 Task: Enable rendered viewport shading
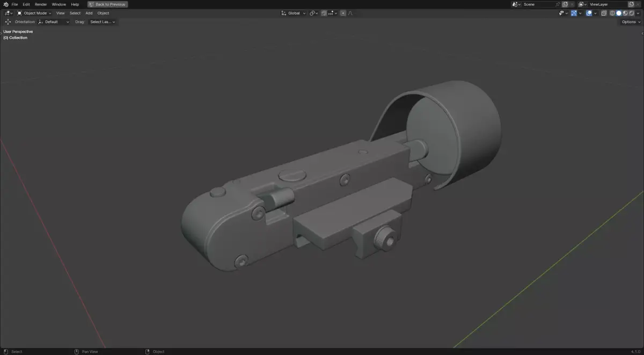(631, 13)
